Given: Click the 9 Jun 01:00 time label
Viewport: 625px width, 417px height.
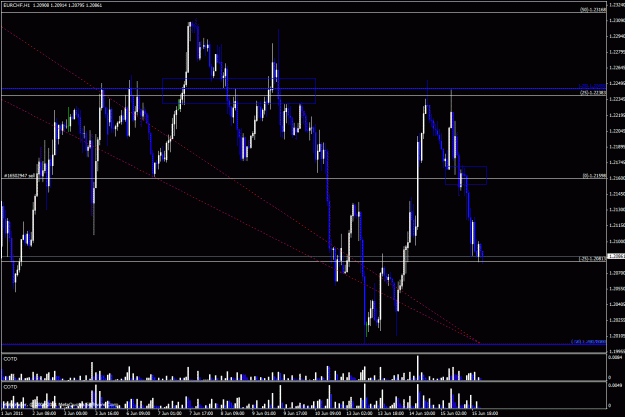Looking at the screenshot, I should tap(264, 413).
